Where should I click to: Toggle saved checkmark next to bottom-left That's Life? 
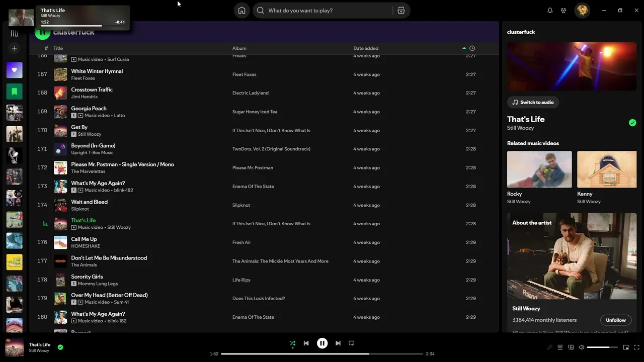(60, 347)
